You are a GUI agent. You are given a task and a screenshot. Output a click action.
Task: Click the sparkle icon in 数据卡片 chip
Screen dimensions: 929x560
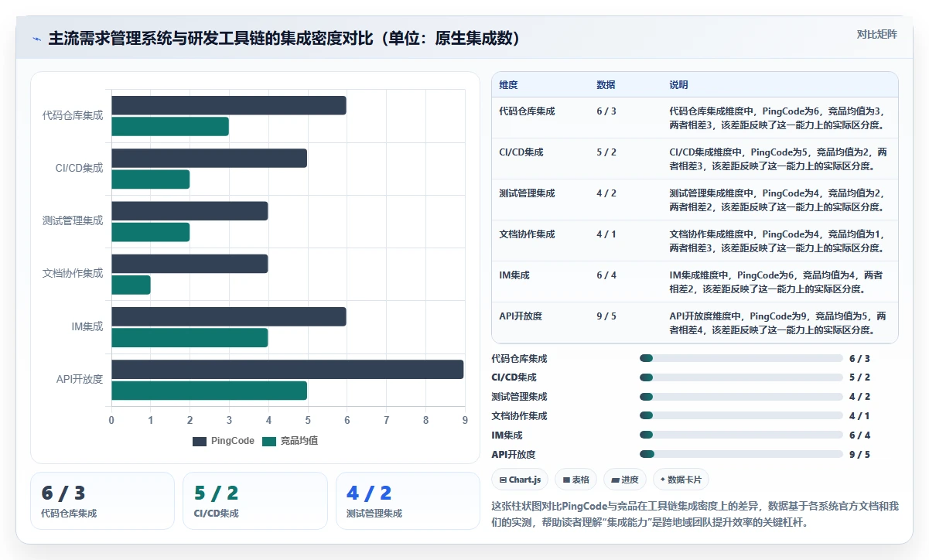click(x=663, y=480)
